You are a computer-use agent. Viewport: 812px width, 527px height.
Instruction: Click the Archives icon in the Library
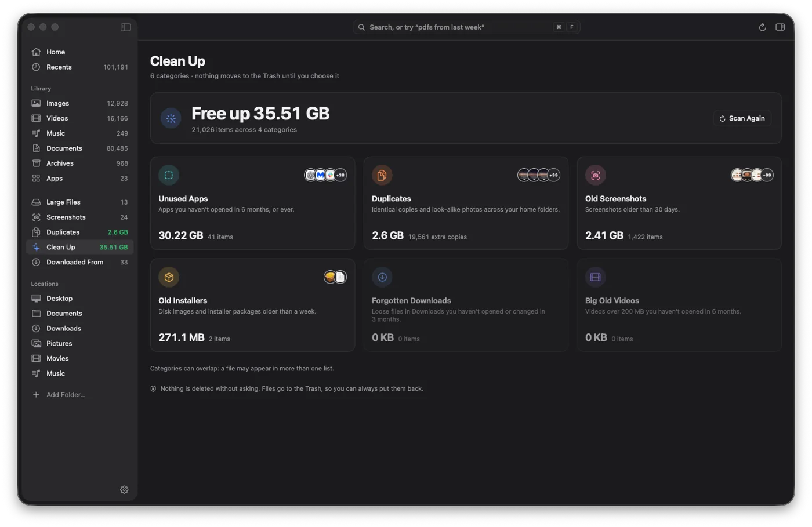[36, 163]
